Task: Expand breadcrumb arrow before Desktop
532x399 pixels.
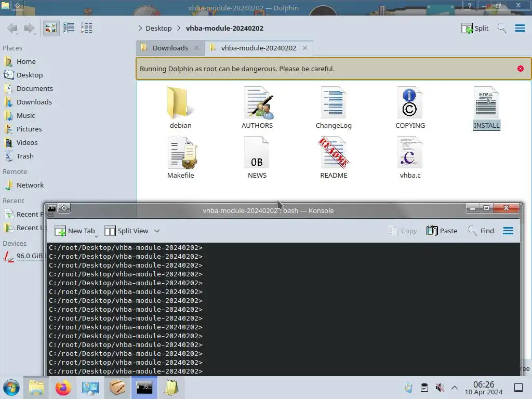Action: click(x=140, y=28)
